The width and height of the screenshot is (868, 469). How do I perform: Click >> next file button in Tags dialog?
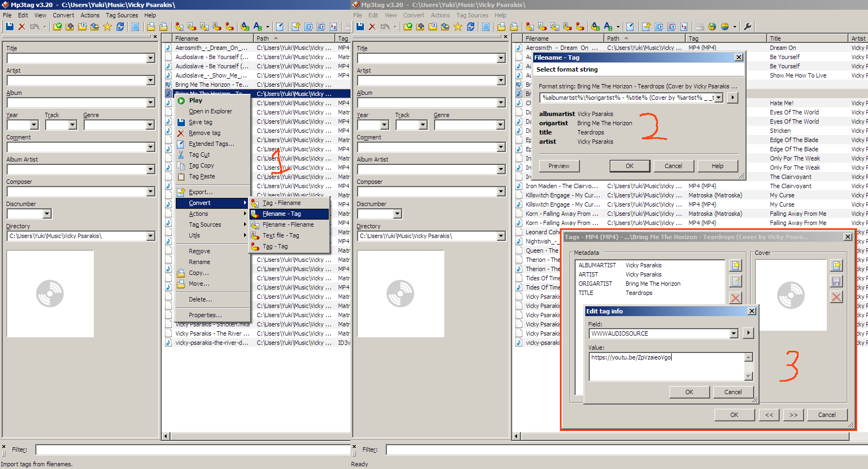click(x=793, y=415)
